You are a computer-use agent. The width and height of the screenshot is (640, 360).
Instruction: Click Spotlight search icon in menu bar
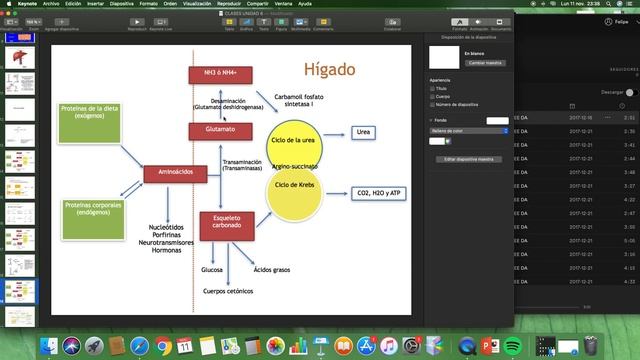[608, 4]
